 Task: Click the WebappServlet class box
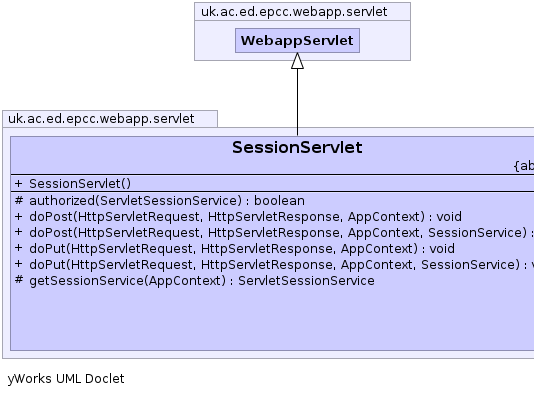click(297, 41)
